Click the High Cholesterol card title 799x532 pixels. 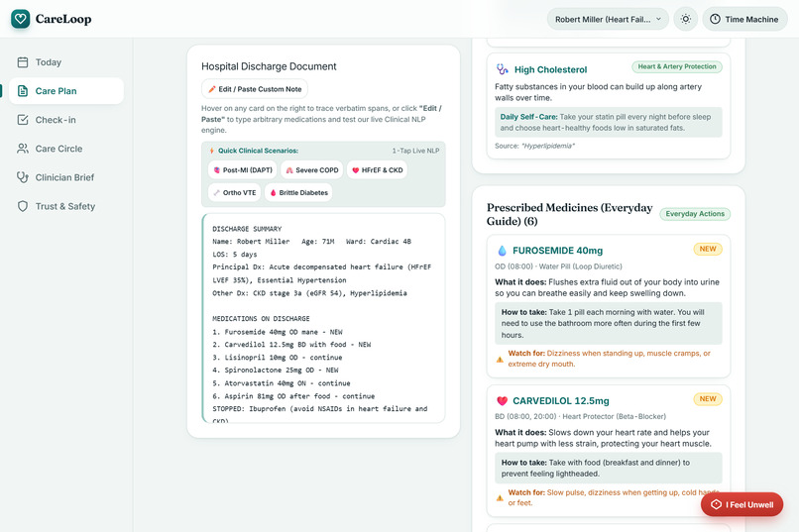tap(550, 69)
